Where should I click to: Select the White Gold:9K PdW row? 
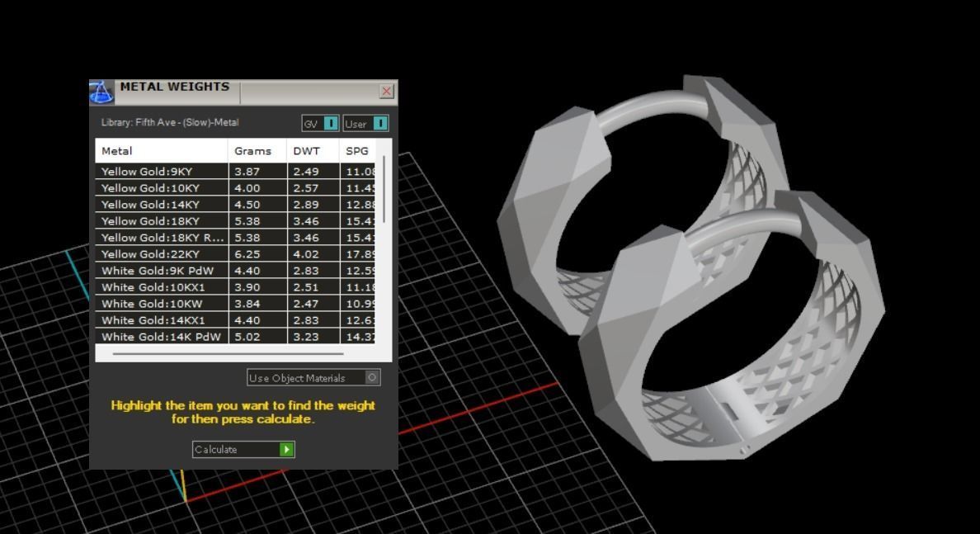235,271
